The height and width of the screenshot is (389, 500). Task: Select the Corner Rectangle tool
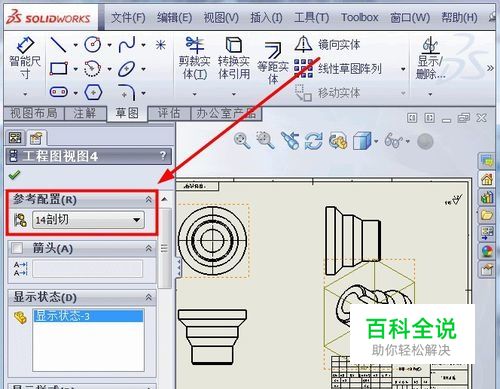coord(58,69)
